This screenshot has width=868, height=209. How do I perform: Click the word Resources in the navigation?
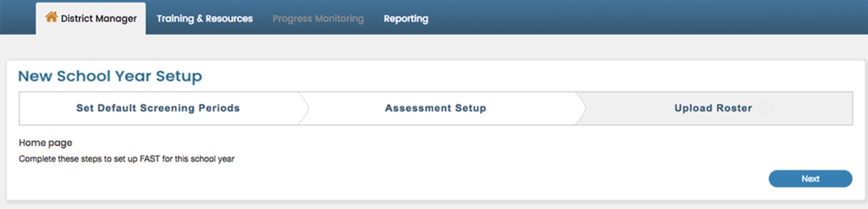pyautogui.click(x=229, y=18)
